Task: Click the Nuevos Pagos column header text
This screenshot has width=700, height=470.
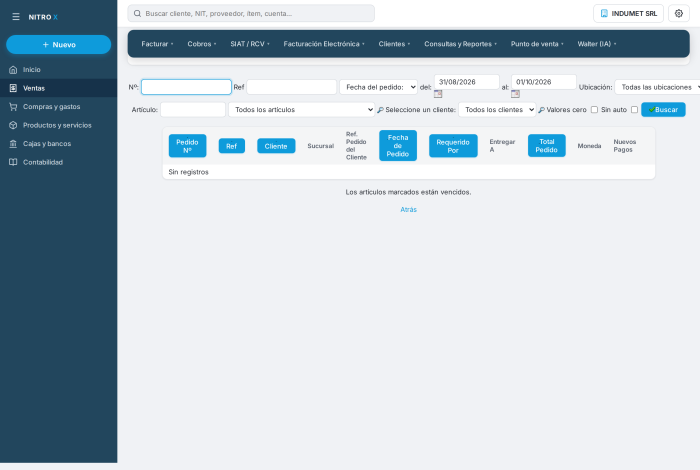Action: click(625, 146)
